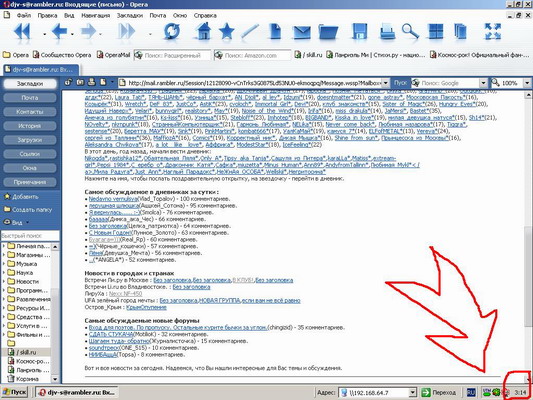The height and width of the screenshot is (400, 533).
Task: Print the page with the printer icon
Action: point(387,32)
